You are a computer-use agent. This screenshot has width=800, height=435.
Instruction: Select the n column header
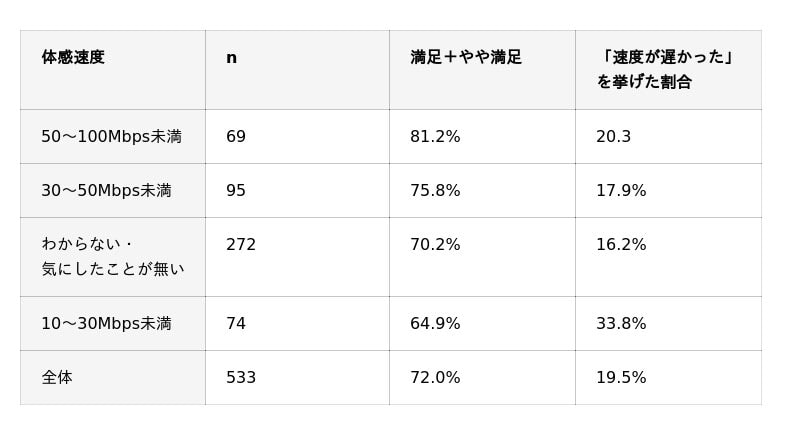pos(297,70)
